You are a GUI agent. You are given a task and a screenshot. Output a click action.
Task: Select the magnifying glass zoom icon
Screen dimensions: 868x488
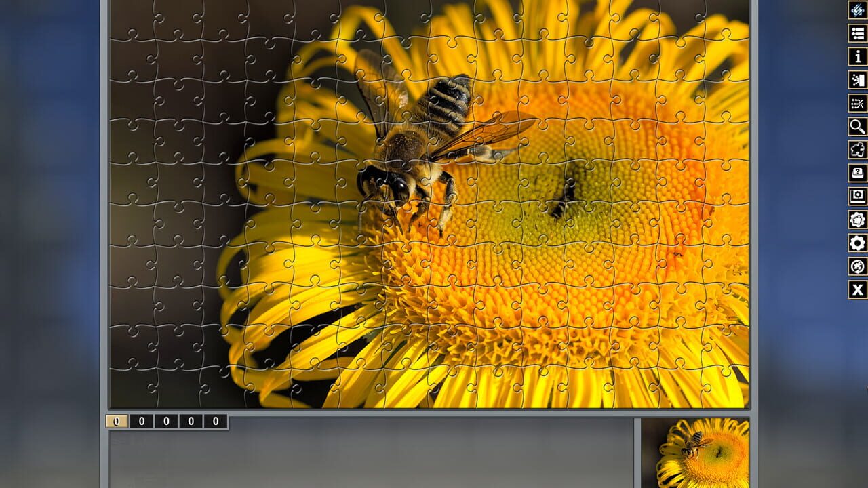(x=858, y=126)
